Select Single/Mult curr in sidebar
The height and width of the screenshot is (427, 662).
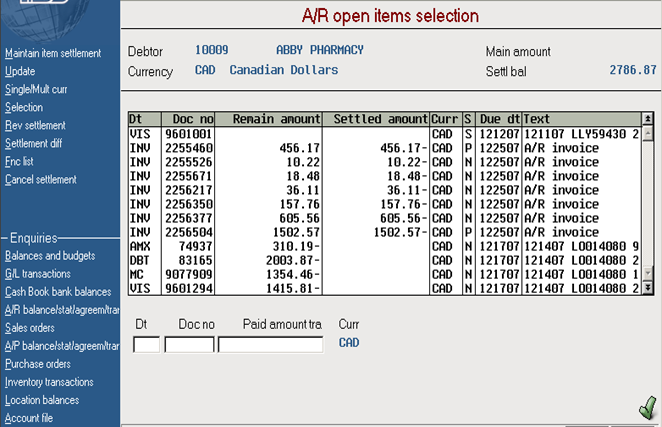click(x=36, y=89)
